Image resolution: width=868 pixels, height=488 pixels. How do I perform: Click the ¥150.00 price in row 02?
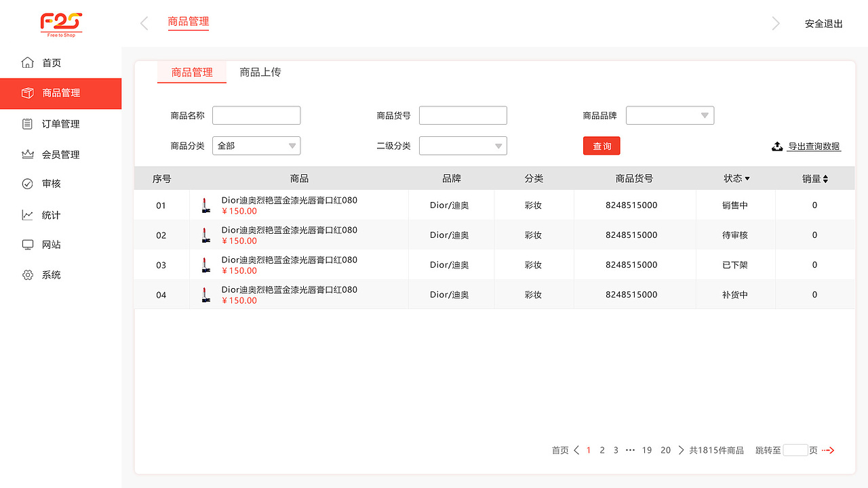point(239,241)
